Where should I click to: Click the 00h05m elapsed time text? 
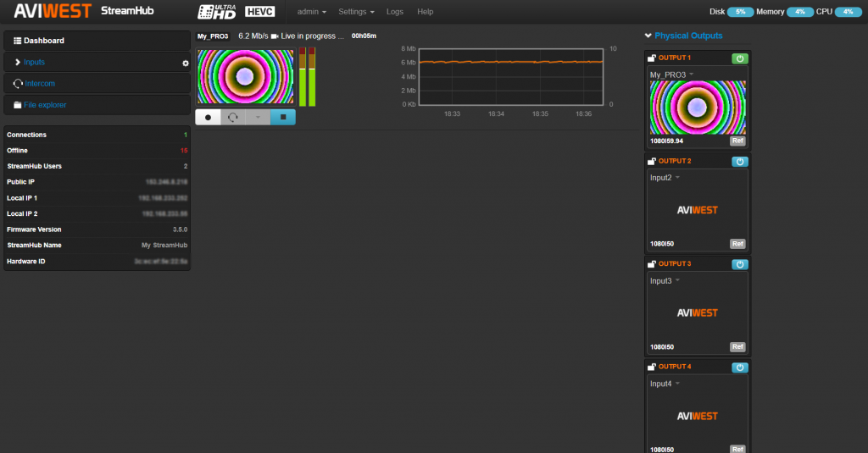pos(364,36)
